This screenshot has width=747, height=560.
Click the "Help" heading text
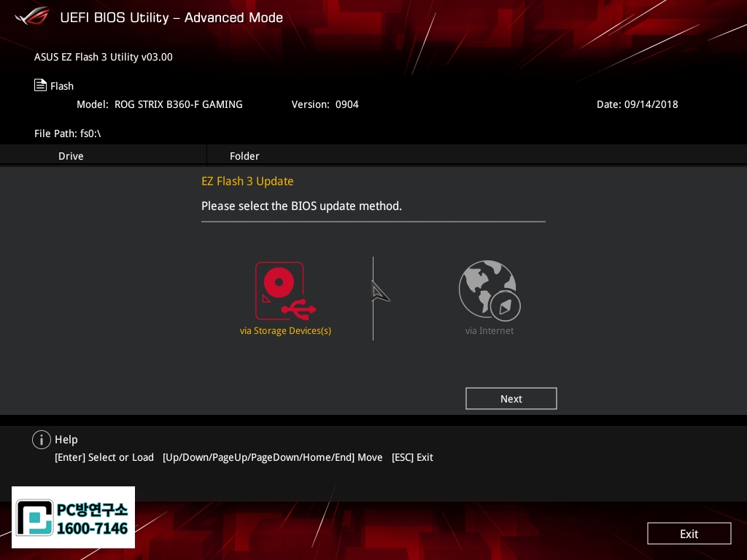pyautogui.click(x=66, y=440)
